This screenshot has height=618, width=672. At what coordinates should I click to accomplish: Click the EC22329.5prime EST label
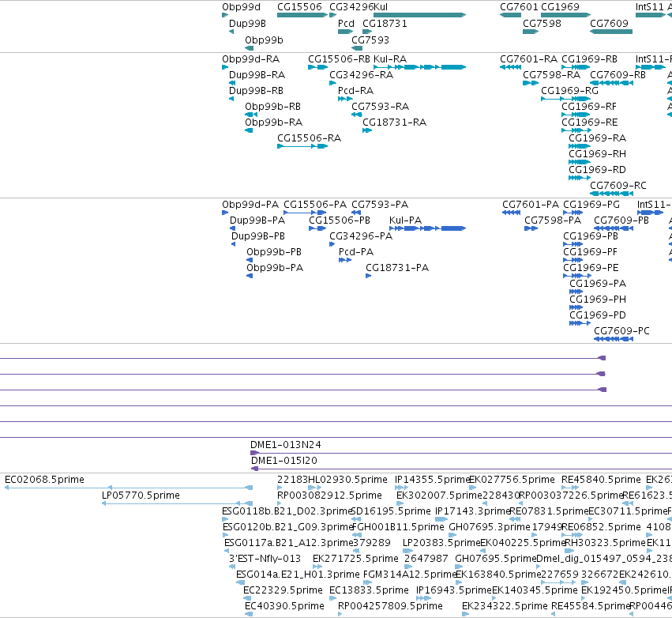pos(283,590)
